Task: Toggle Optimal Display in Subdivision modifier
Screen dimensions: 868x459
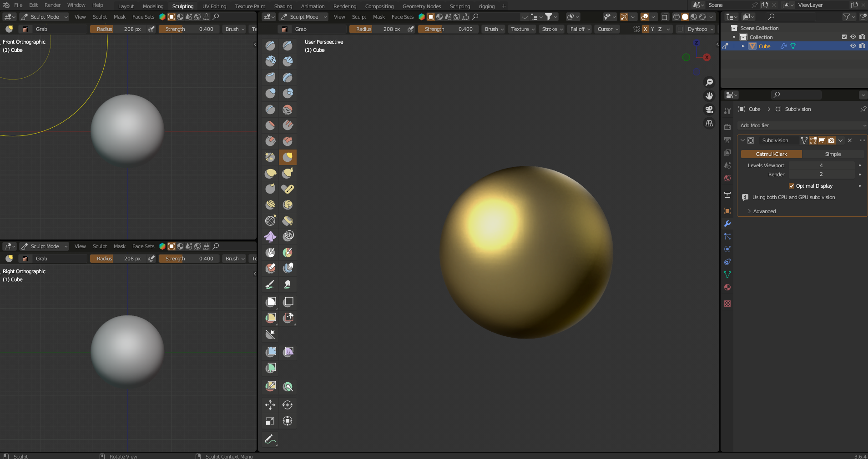Action: pyautogui.click(x=792, y=186)
